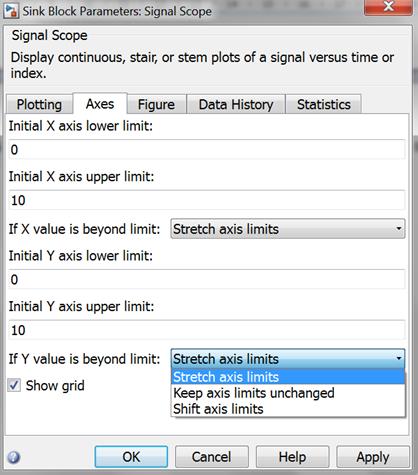The image size is (418, 475).
Task: Click the Simulink block icon in title bar
Action: 11,10
